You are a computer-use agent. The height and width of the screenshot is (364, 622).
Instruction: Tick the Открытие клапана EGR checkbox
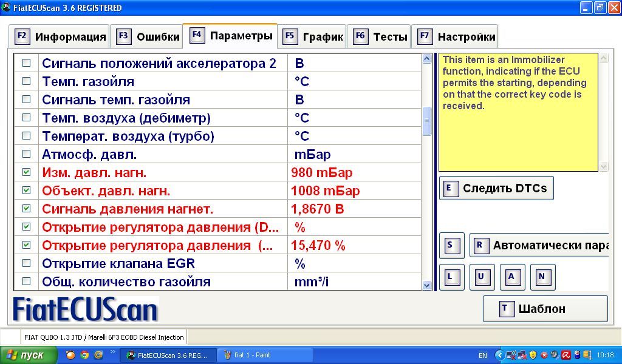pos(26,263)
